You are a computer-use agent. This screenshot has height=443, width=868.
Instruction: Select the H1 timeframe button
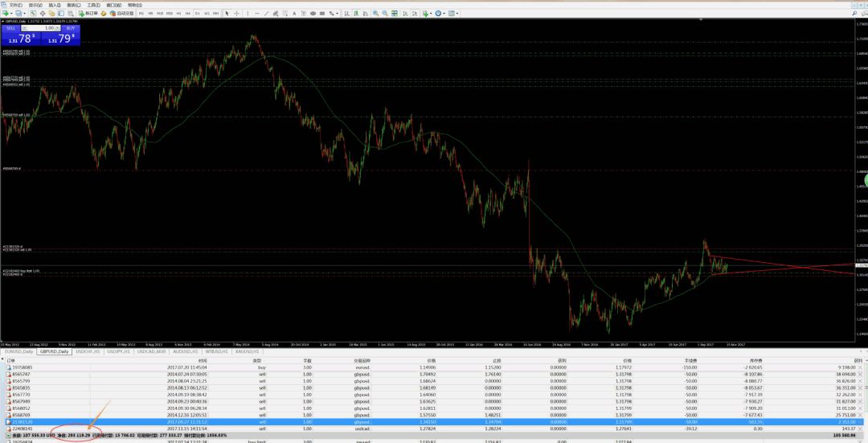(178, 14)
